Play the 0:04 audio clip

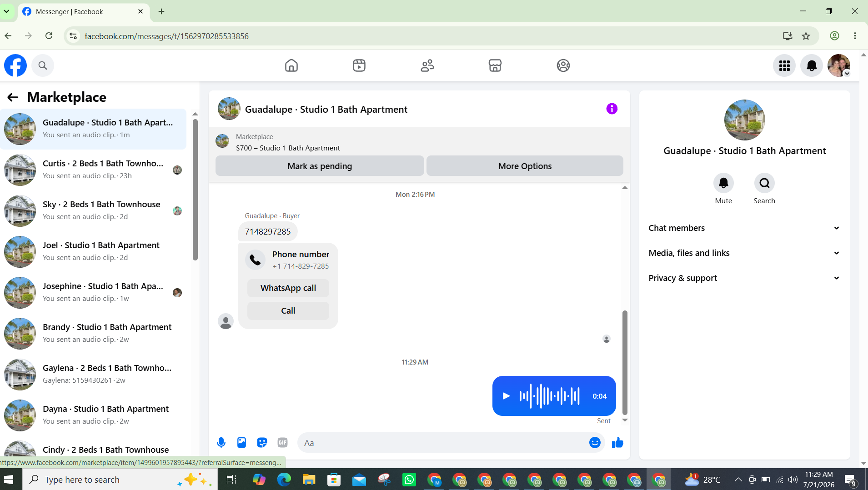tap(506, 396)
